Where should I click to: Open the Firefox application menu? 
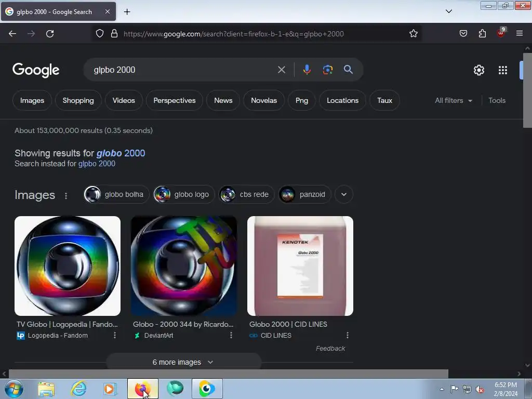point(520,34)
